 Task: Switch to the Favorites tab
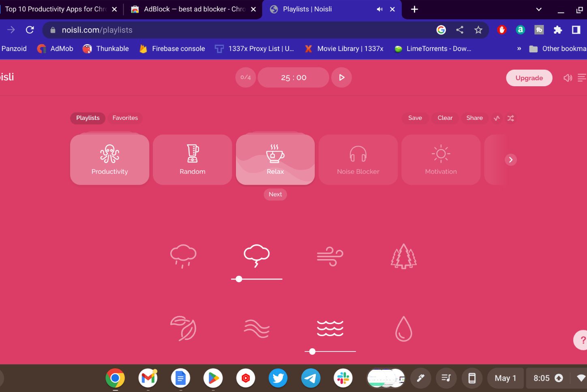point(125,118)
